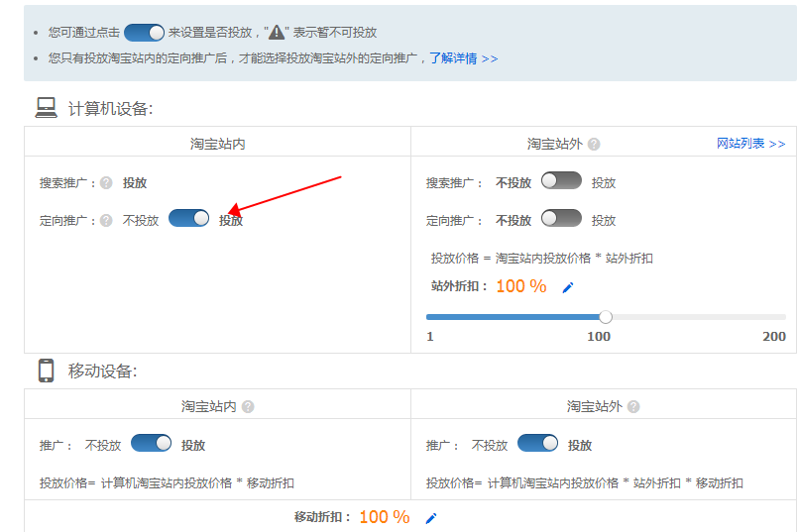Screen dimensions: 798x532
Task: Open the 了解详情 >> link
Action: click(463, 58)
